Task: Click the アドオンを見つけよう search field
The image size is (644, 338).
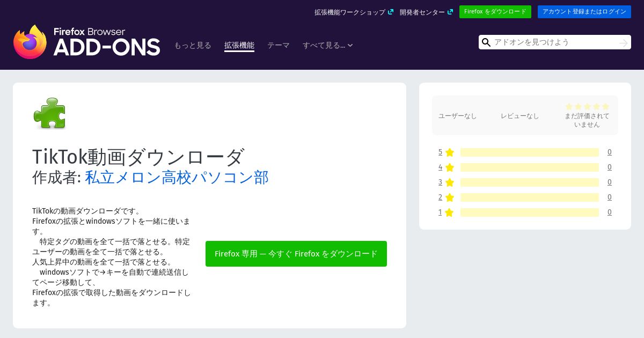Action: click(x=554, y=42)
